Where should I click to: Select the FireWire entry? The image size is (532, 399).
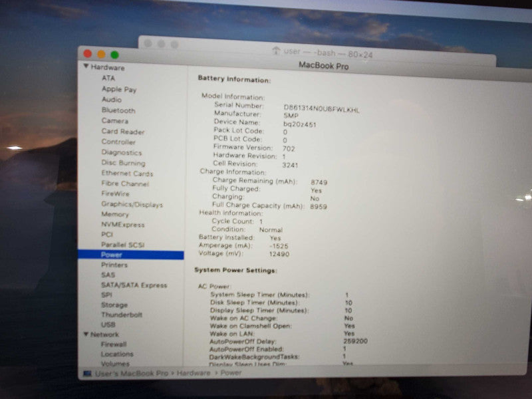tap(115, 194)
